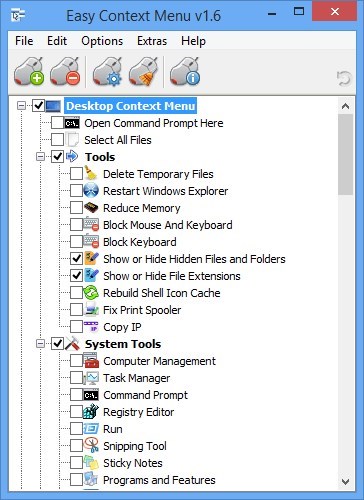
Task: Click the grayed undo arrow icon
Action: click(x=344, y=79)
